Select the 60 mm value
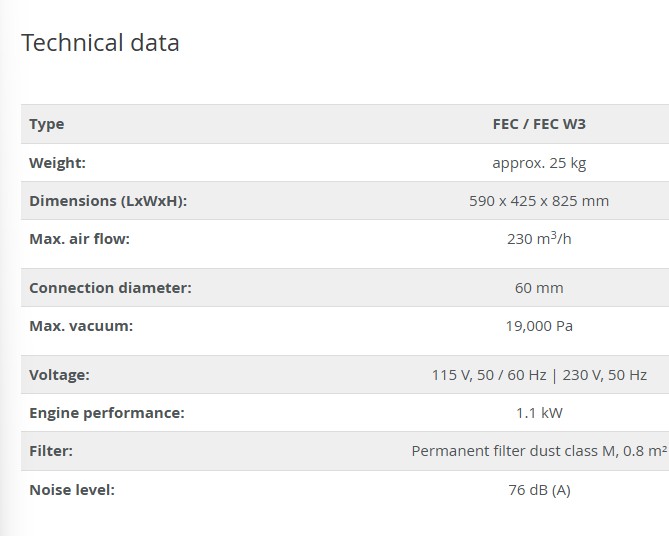The height and width of the screenshot is (536, 669). coord(539,287)
